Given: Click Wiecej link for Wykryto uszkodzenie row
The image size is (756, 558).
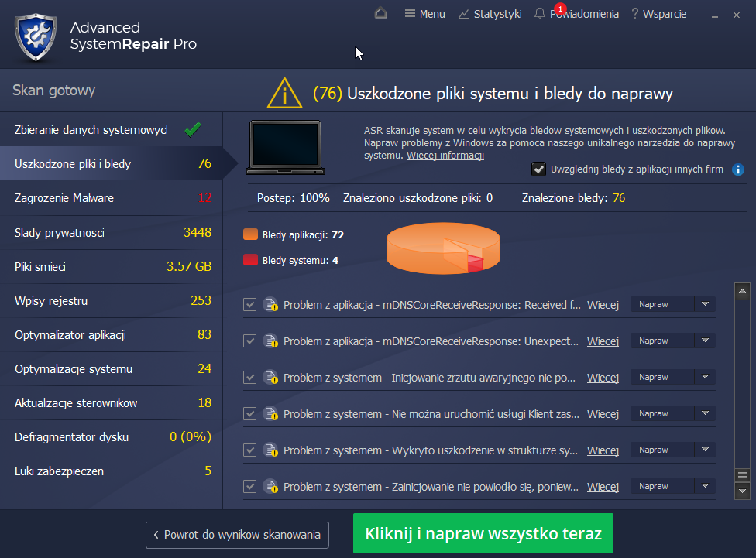Looking at the screenshot, I should [603, 450].
